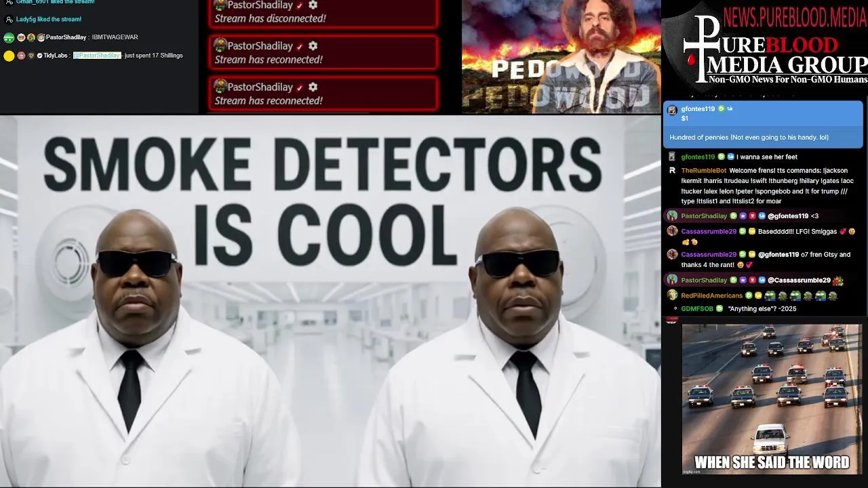
Task: Open GDMFSOB username in chat
Action: tap(697, 309)
